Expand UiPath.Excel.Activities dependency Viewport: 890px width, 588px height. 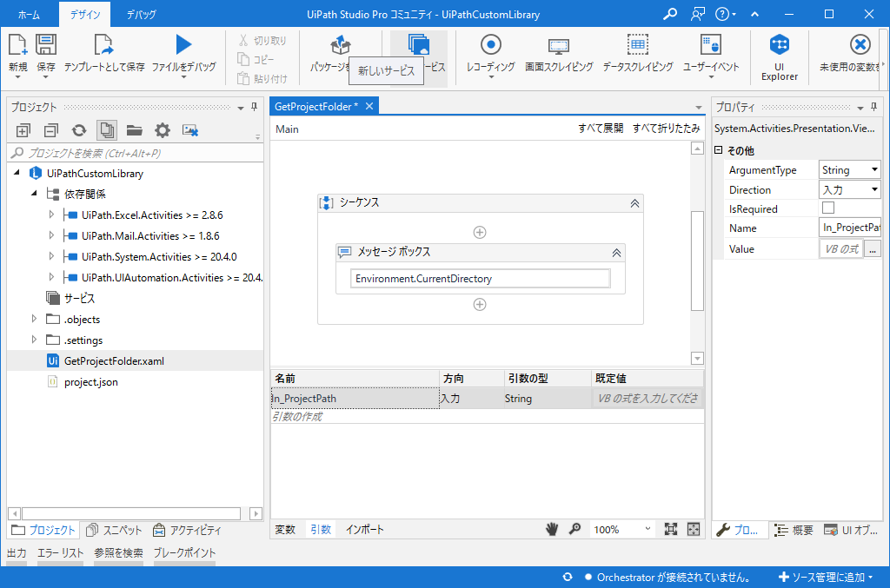51,215
